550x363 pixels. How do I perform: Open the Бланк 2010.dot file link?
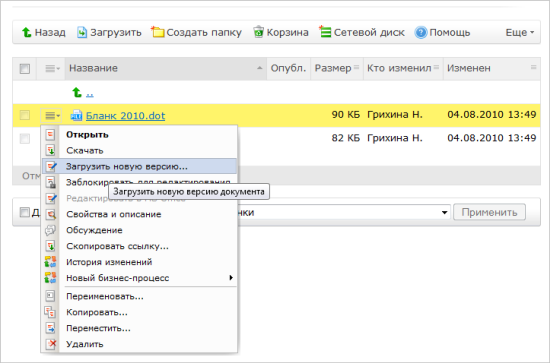pyautogui.click(x=125, y=115)
